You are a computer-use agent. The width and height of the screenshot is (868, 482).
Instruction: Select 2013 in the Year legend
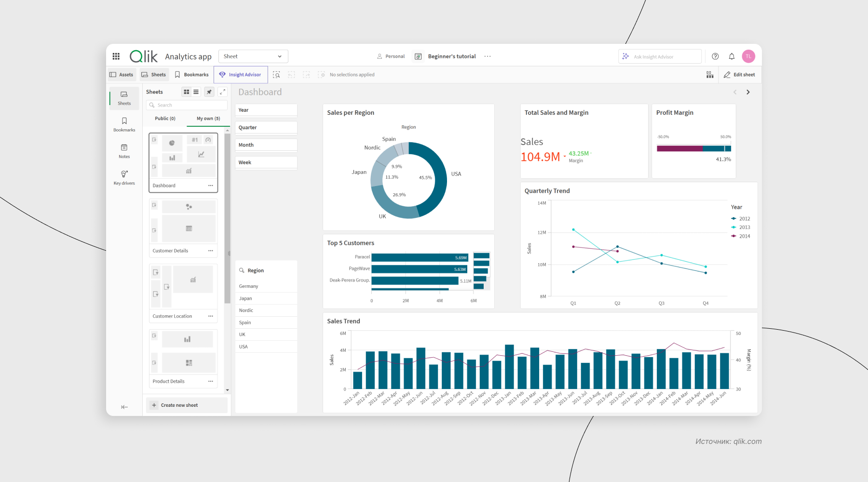(741, 228)
